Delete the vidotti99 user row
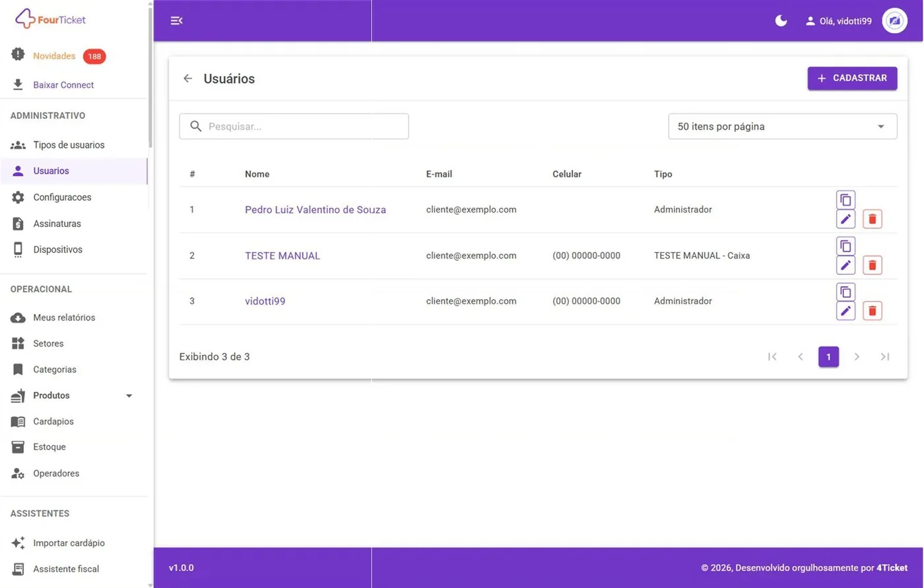Screen dimensions: 924x588 tap(873, 310)
